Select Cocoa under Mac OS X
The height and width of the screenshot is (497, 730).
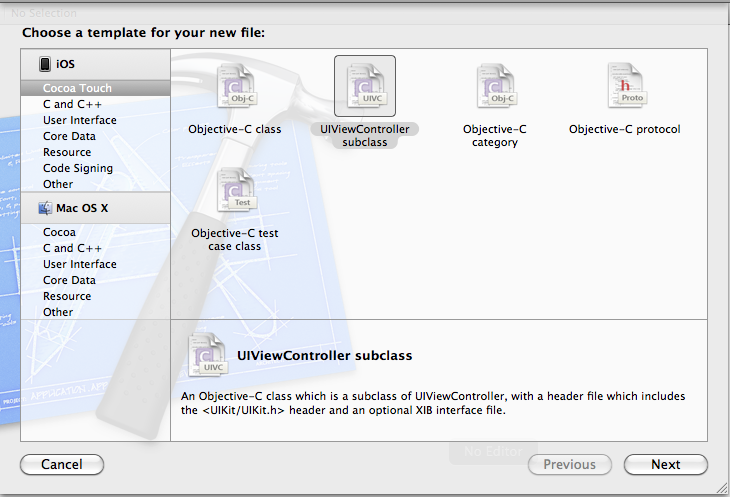coord(95,232)
